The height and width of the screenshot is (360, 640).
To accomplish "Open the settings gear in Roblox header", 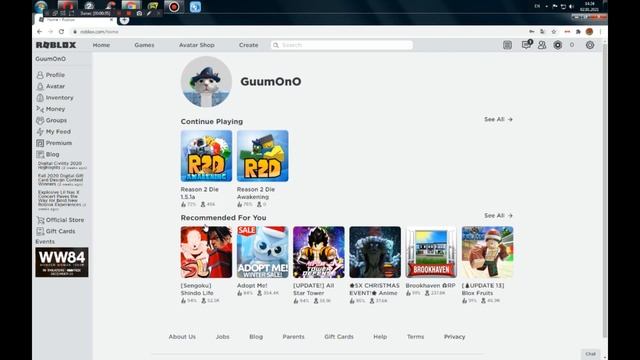I will (590, 45).
